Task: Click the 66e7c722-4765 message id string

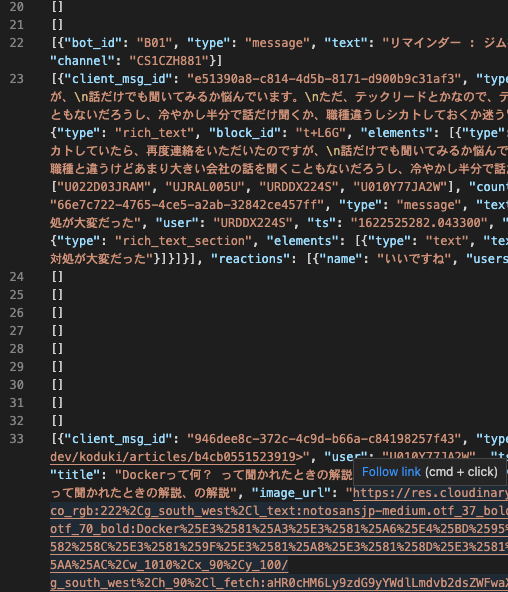Action: click(187, 205)
